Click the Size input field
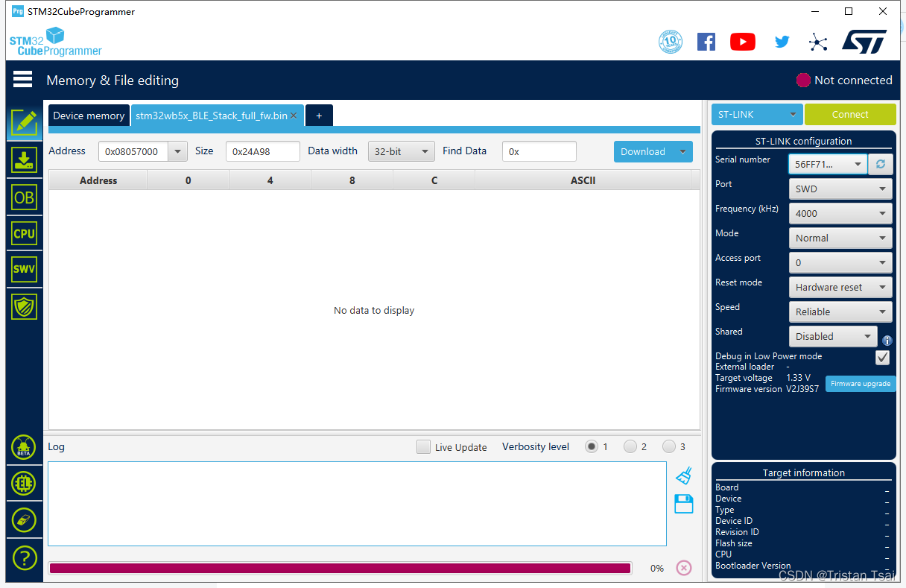The image size is (906, 588). point(262,151)
